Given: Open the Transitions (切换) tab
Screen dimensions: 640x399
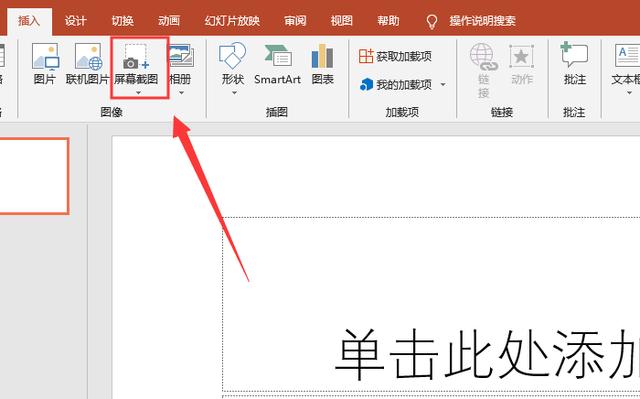Looking at the screenshot, I should 122,21.
